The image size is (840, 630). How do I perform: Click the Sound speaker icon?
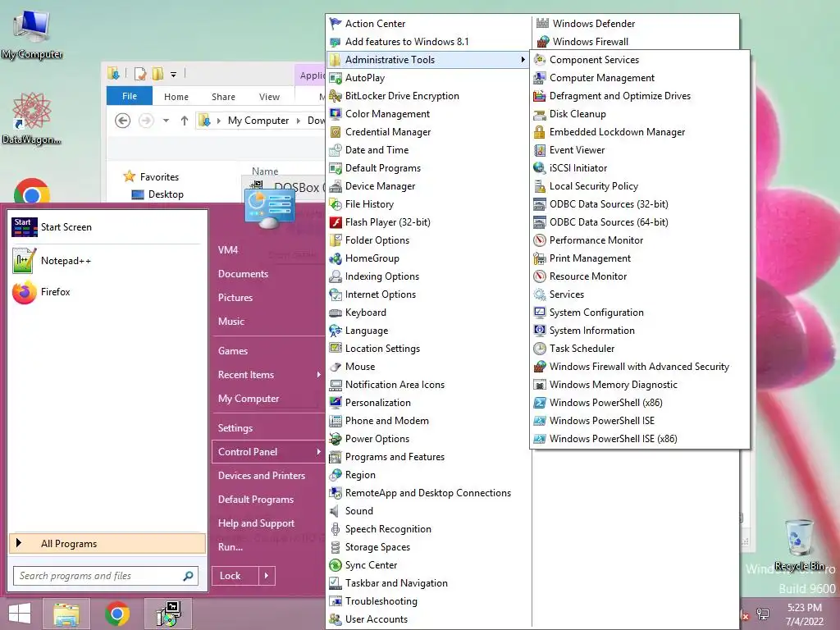click(x=336, y=511)
